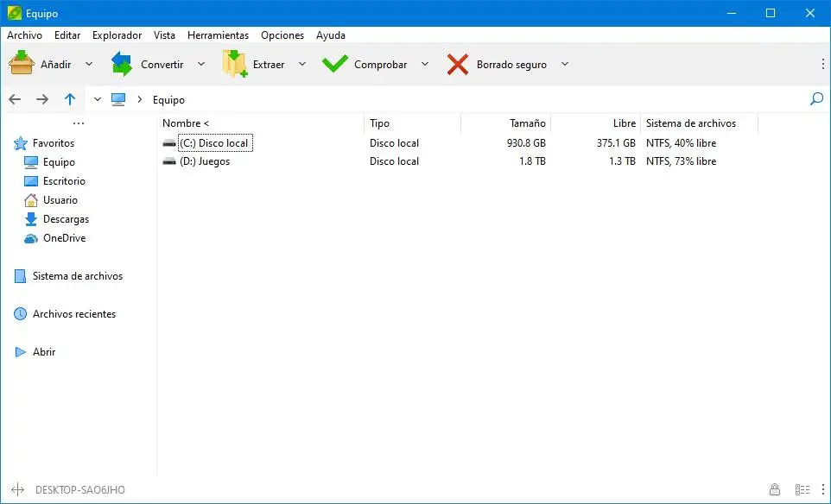Expand the Borrado seguro dropdown arrow
Viewport: 831px width, 504px height.
coord(565,64)
